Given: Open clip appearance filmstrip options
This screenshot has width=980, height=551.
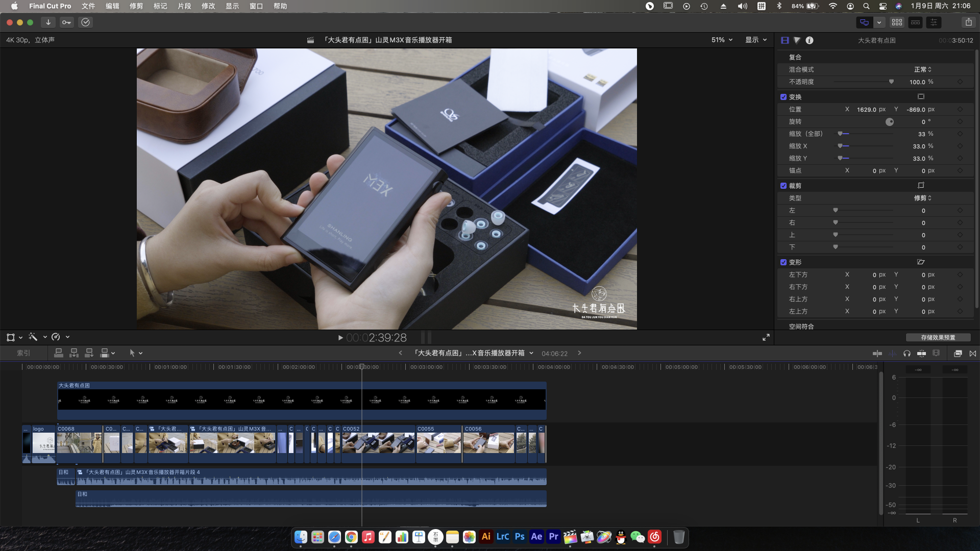Looking at the screenshot, I should click(x=936, y=353).
